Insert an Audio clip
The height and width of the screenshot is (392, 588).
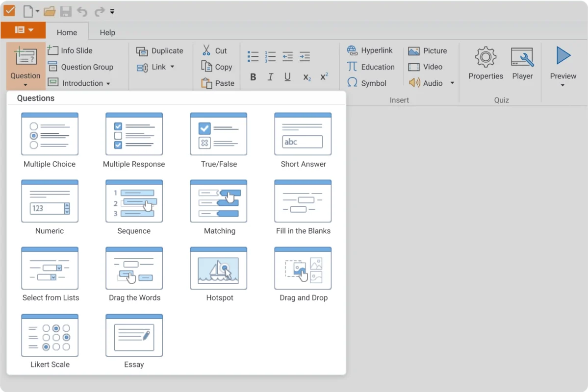(426, 83)
